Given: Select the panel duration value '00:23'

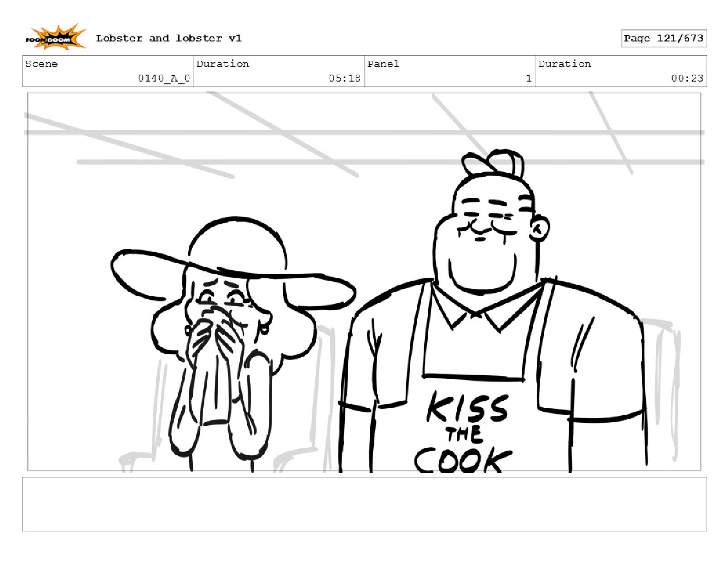Looking at the screenshot, I should click(x=687, y=78).
